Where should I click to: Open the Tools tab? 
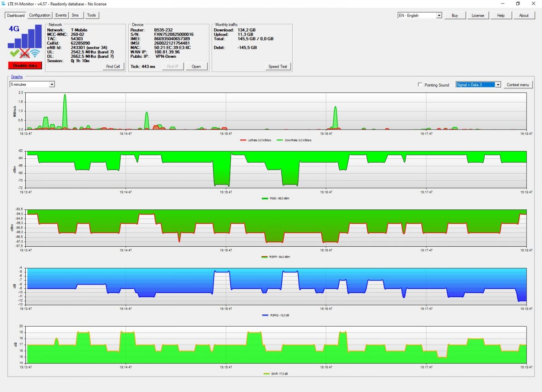(91, 15)
